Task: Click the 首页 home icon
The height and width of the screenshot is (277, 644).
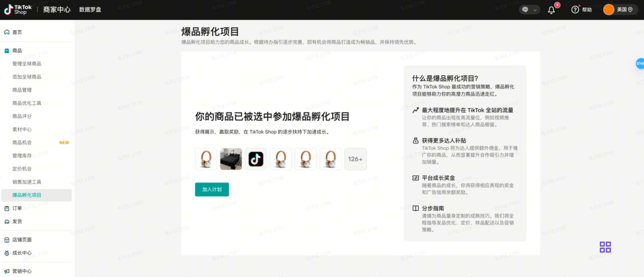Action: (7, 32)
